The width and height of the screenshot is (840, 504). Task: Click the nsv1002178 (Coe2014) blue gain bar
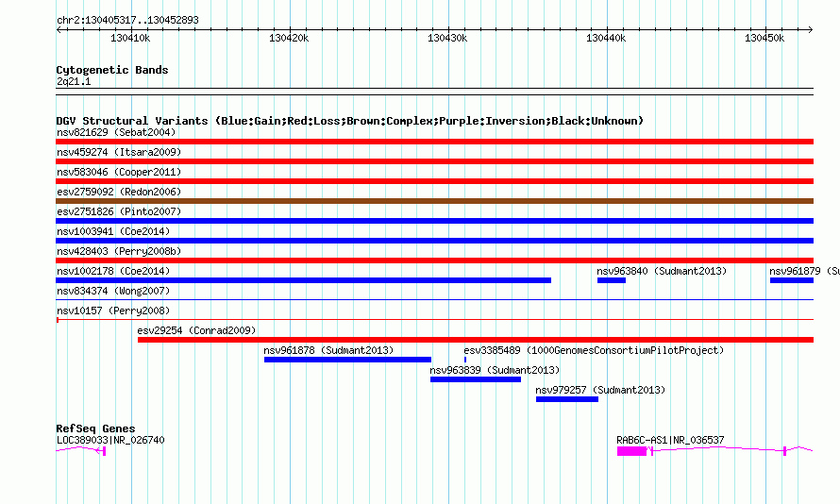click(x=303, y=280)
